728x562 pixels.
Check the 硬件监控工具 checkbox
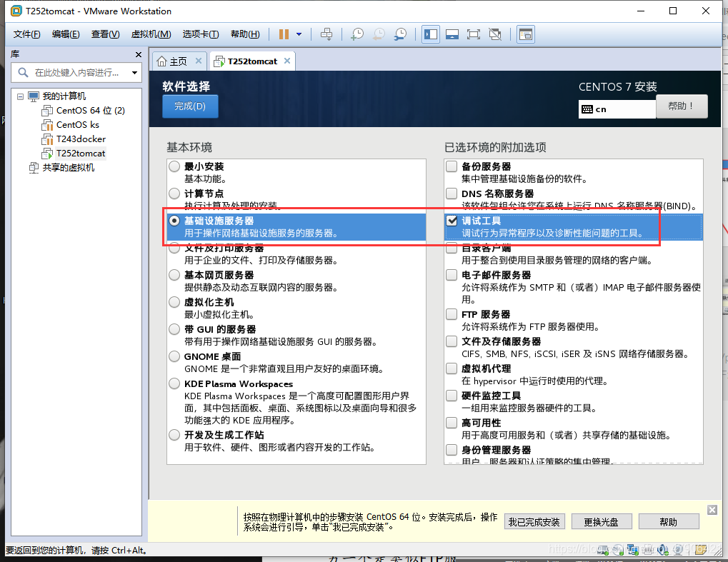point(452,396)
